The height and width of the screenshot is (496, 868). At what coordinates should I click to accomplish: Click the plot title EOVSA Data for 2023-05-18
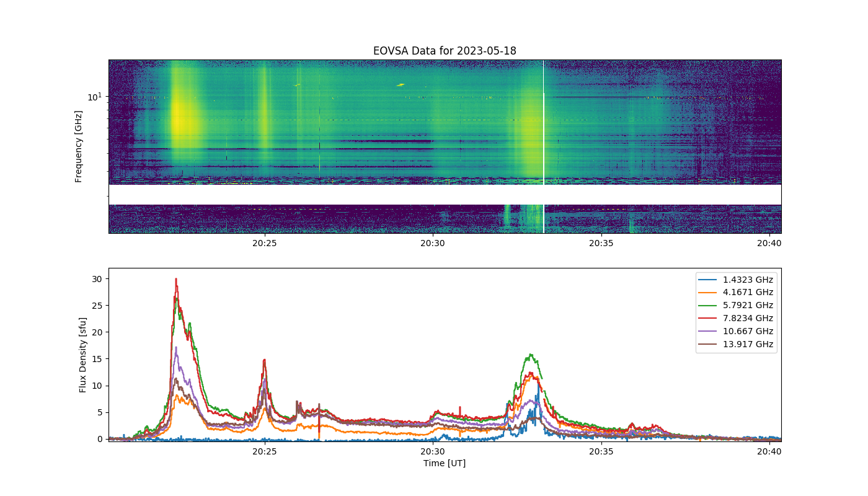coord(445,51)
